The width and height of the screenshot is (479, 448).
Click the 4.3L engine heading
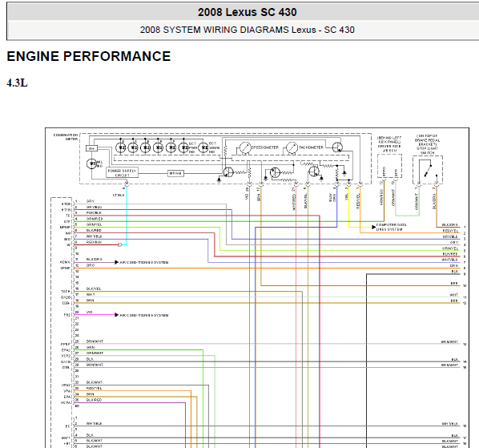17,83
